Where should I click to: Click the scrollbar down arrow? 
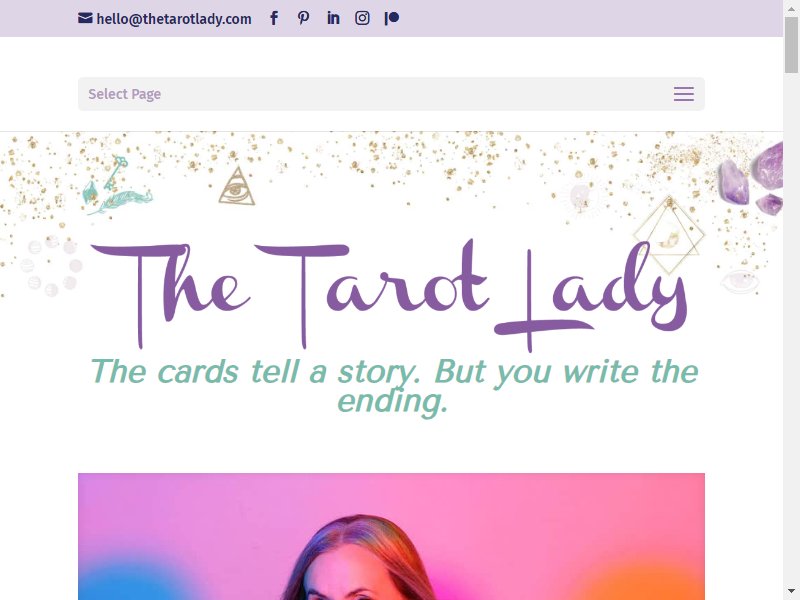pos(791,593)
